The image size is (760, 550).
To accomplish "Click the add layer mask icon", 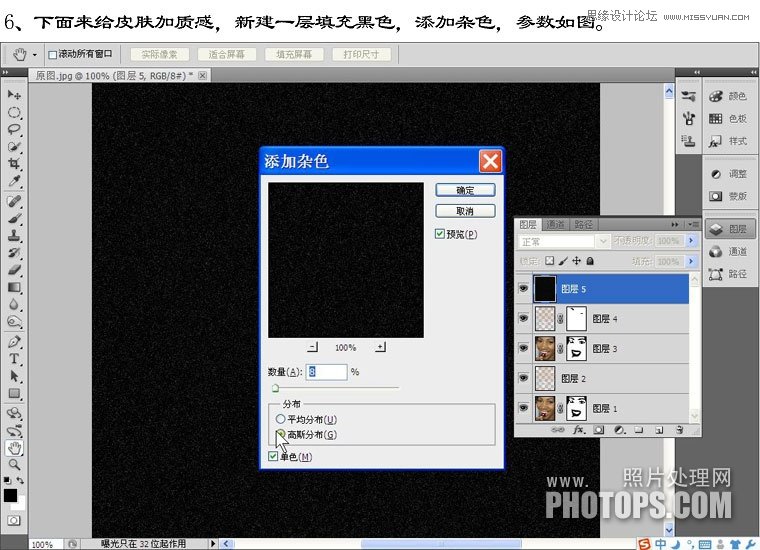I will 599,430.
